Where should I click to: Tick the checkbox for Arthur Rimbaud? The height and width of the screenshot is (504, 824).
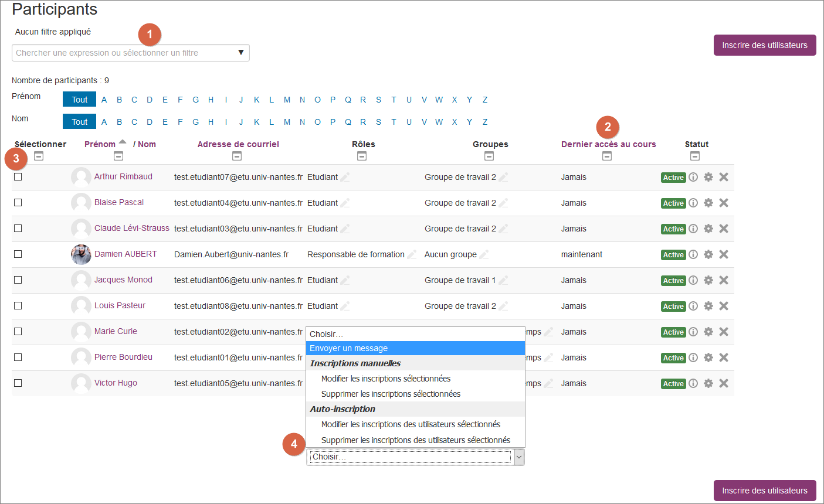(x=18, y=176)
